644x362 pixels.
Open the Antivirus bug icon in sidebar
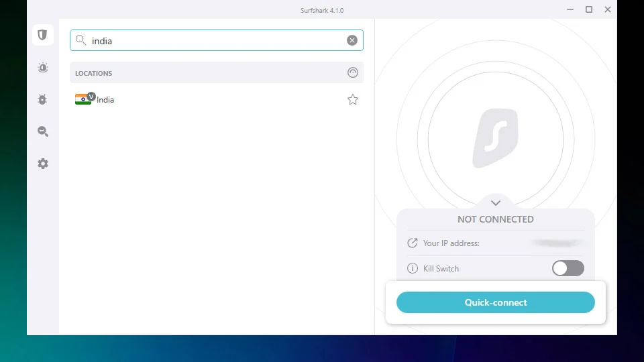(42, 99)
